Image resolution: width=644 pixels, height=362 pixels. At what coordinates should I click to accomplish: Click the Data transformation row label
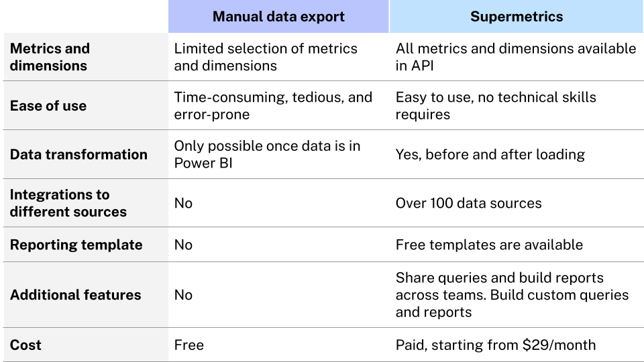(78, 154)
